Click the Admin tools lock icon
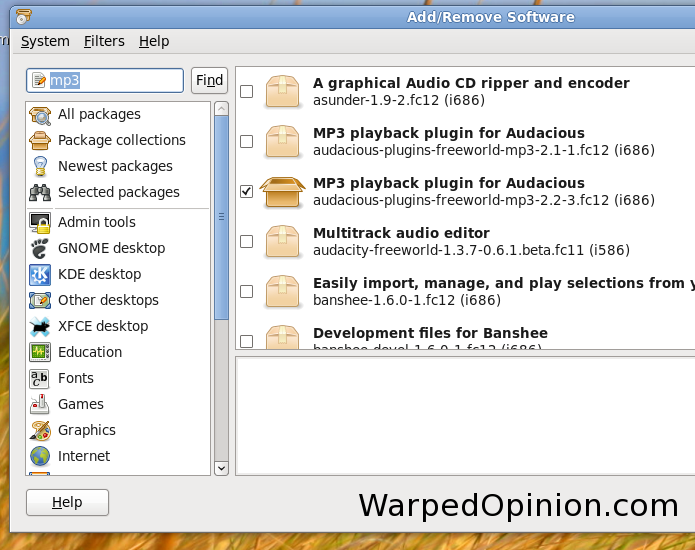The image size is (695, 550). point(40,222)
